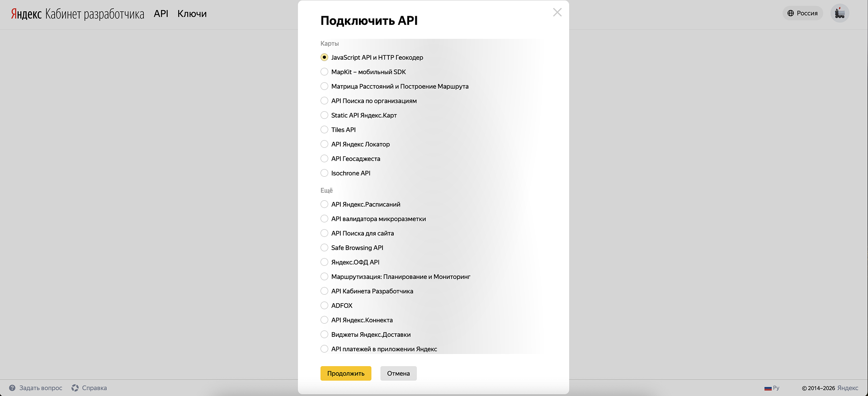Choose Safe Browsing API radio button
The height and width of the screenshot is (396, 868).
pyautogui.click(x=324, y=248)
